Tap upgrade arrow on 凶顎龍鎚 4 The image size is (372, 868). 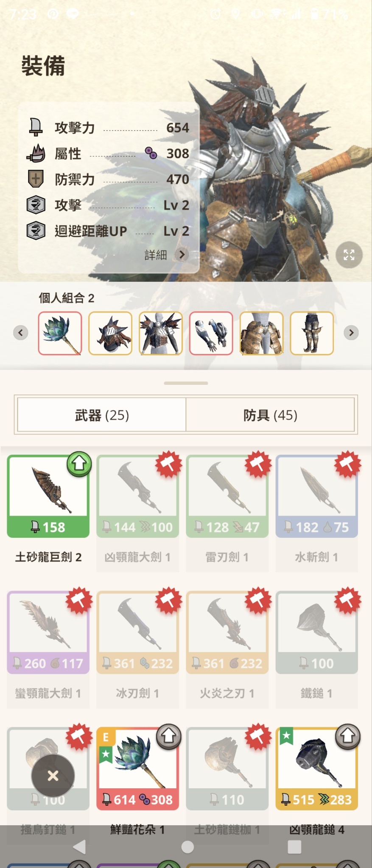pos(348,737)
